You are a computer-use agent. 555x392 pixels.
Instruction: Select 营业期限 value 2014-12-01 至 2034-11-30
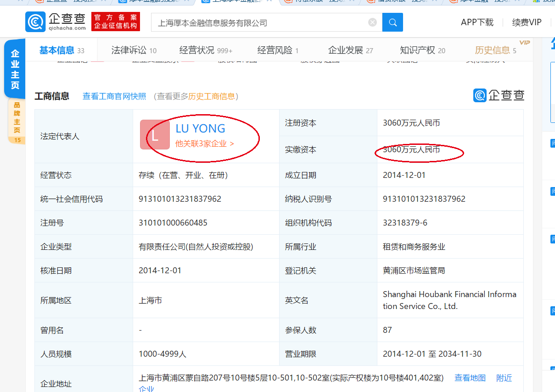point(432,354)
